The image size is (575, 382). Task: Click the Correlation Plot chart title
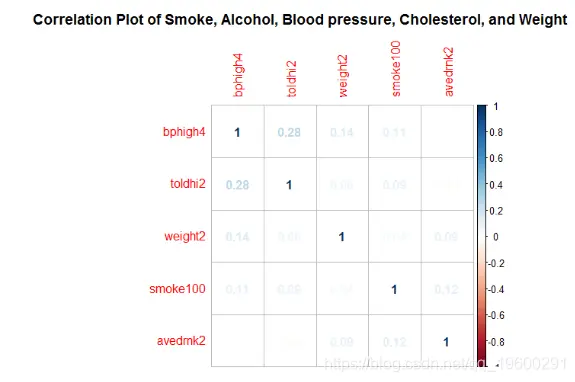tap(300, 20)
